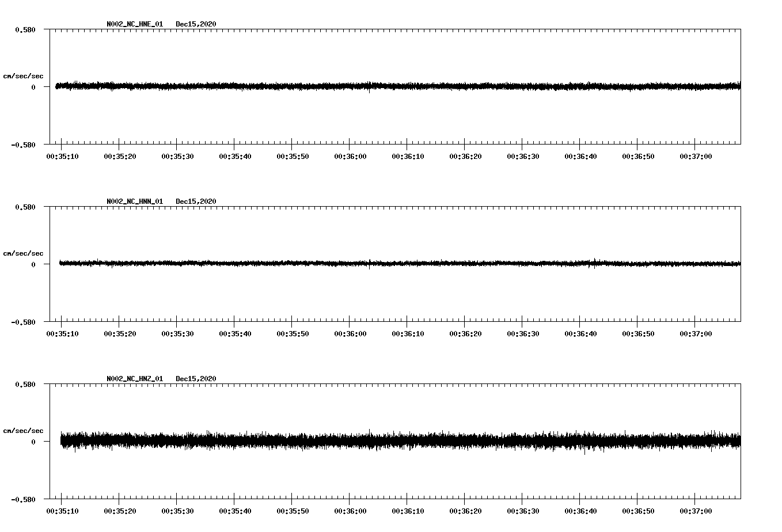
Task: Click the cm/sec/sec unit label on middle plot
Action: 24,253
